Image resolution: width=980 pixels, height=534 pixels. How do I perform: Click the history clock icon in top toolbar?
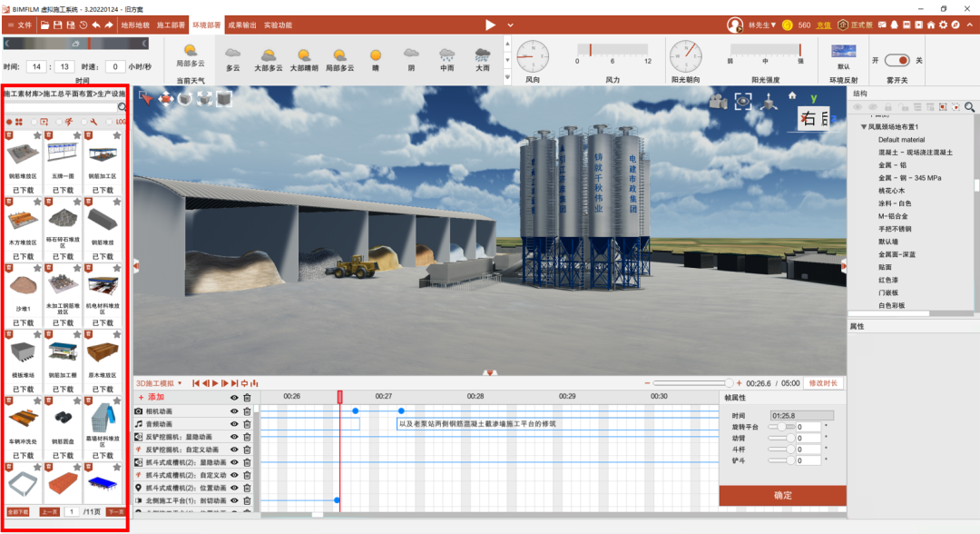pyautogui.click(x=83, y=25)
